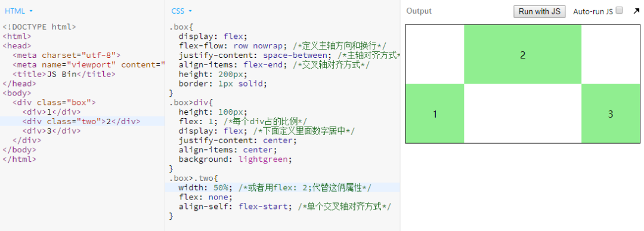Click the title JS Bin line
Image resolution: width=644 pixels, height=231 pixels.
pos(64,74)
